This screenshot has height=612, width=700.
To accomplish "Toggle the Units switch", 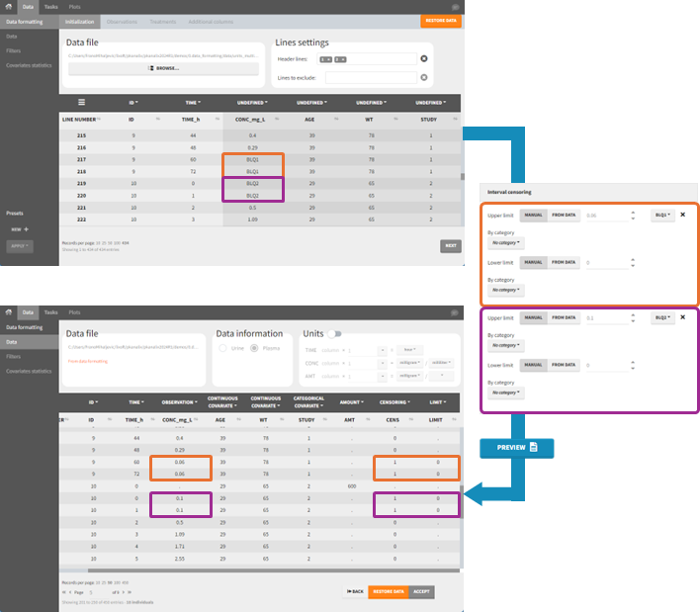I will point(338,334).
